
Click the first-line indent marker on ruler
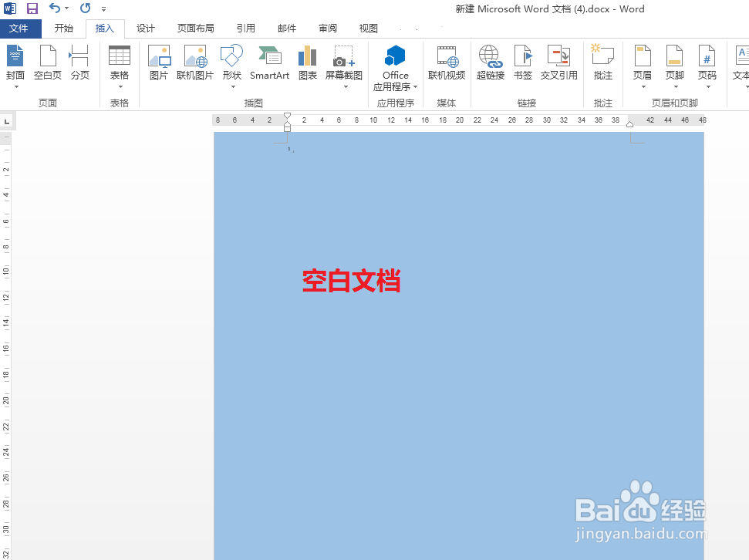[287, 115]
